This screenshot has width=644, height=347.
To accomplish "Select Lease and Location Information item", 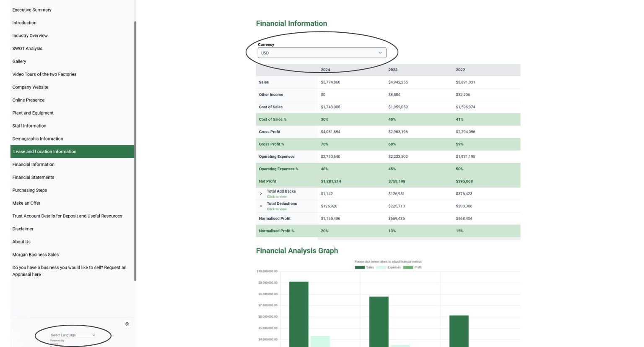I will (x=72, y=151).
